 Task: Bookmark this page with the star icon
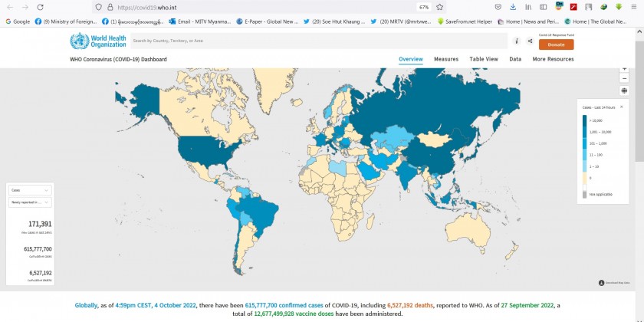point(439,7)
